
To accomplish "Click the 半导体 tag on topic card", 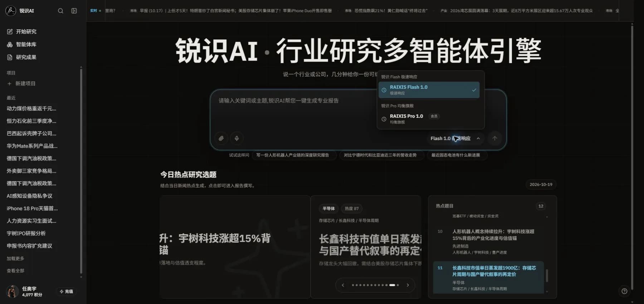I will pyautogui.click(x=328, y=208).
